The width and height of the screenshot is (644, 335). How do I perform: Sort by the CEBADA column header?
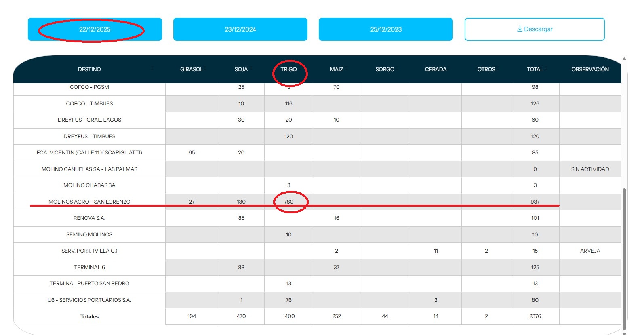(436, 69)
